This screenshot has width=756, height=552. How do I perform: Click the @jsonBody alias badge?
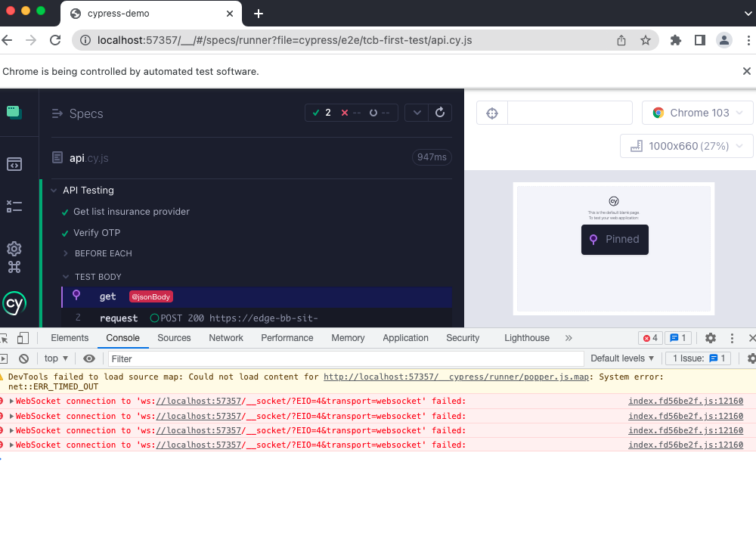151,297
